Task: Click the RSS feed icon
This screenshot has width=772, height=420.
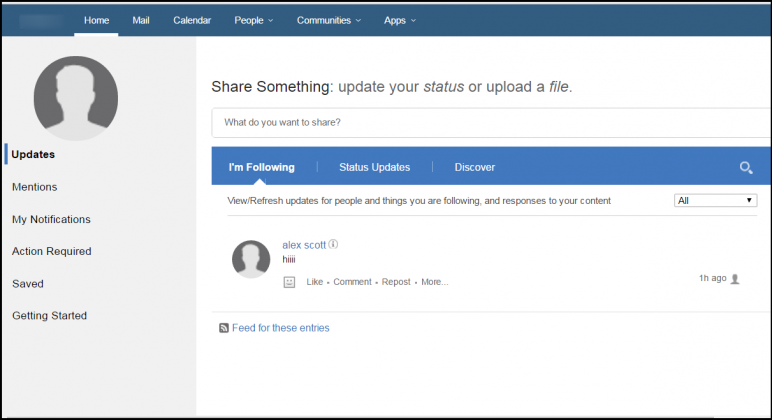Action: coord(224,328)
